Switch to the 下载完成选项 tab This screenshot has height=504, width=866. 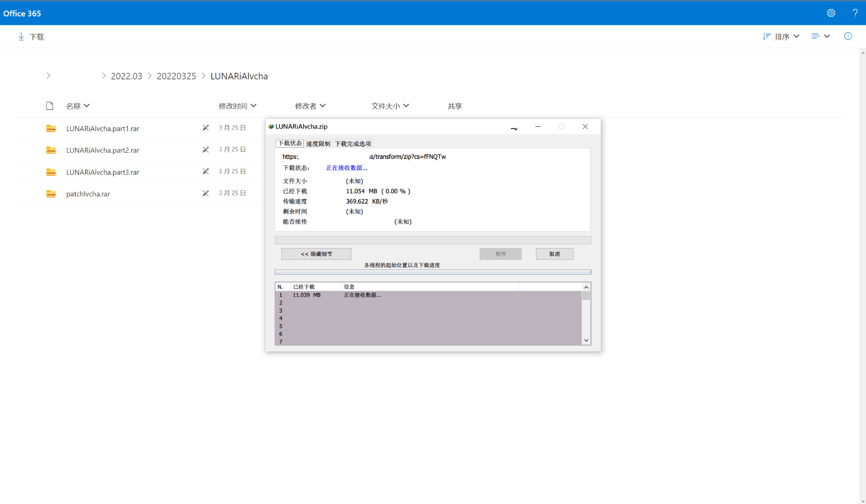coord(353,143)
